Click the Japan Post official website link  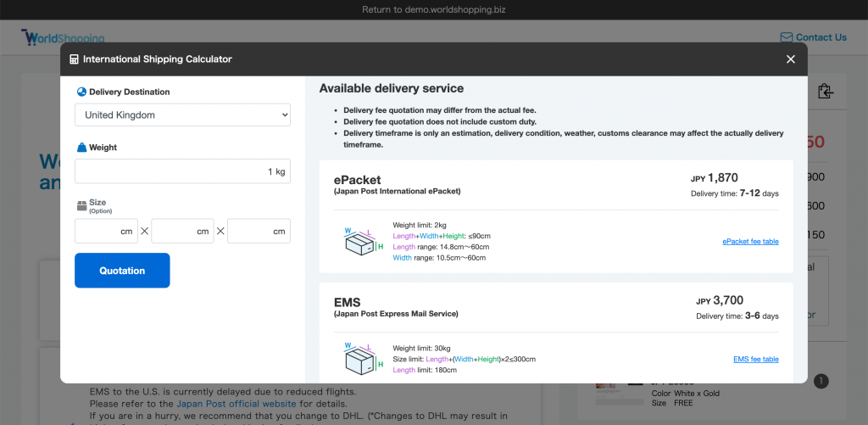236,404
